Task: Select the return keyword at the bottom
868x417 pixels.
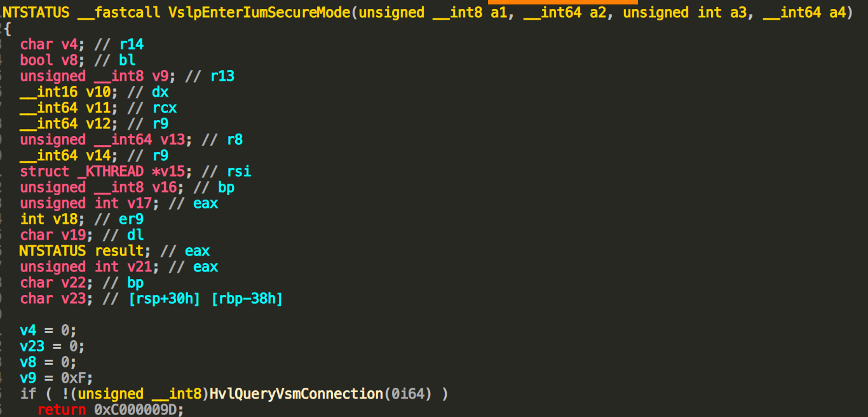Action: click(x=62, y=410)
